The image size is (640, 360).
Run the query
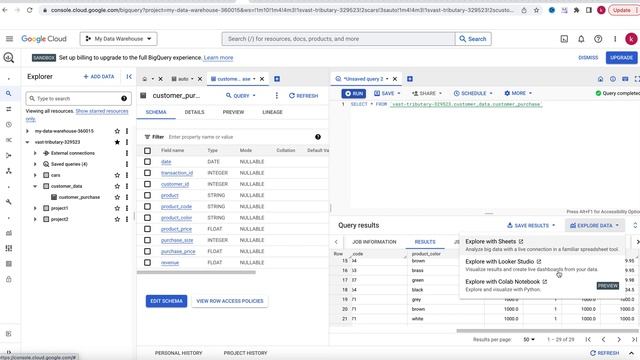(353, 93)
